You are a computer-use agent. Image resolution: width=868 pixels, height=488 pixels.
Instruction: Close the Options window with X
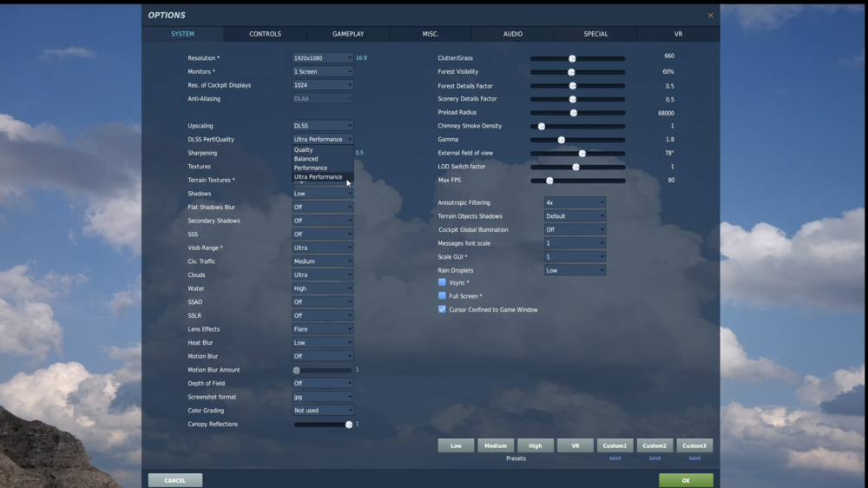710,16
